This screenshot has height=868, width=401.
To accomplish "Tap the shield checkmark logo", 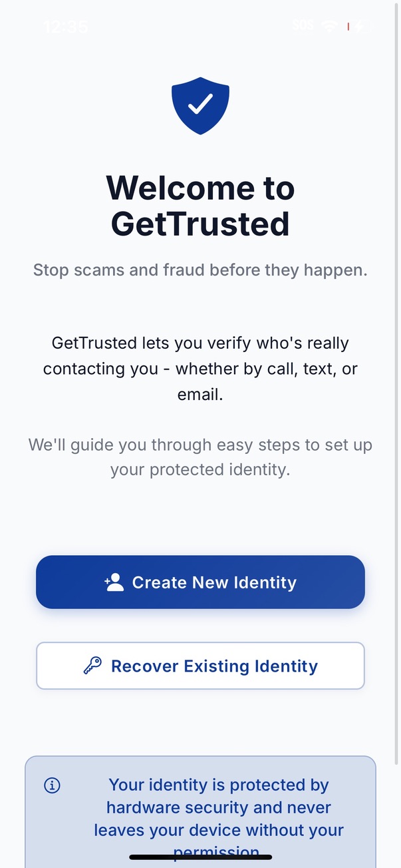I will (x=200, y=105).
